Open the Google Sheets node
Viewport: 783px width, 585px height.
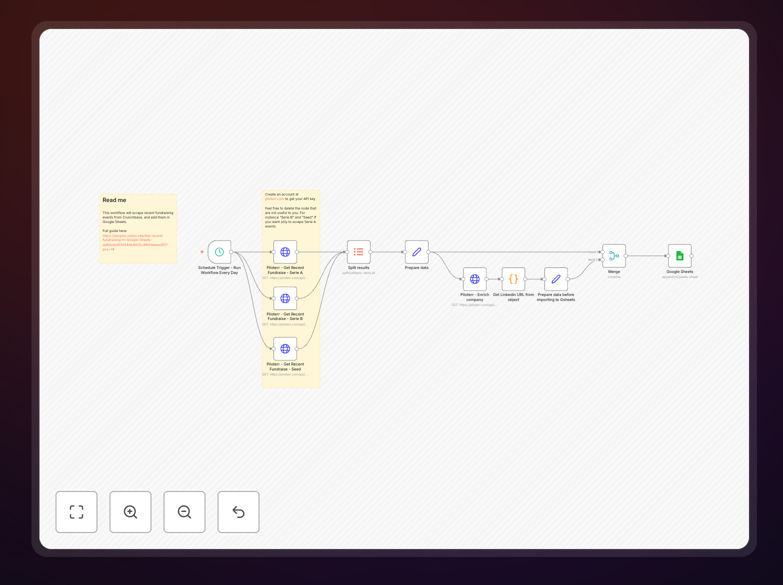(680, 256)
